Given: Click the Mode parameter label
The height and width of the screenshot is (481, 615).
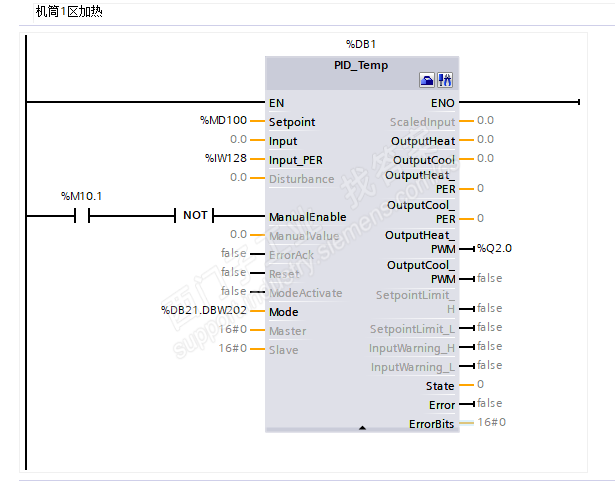Looking at the screenshot, I should point(284,312).
